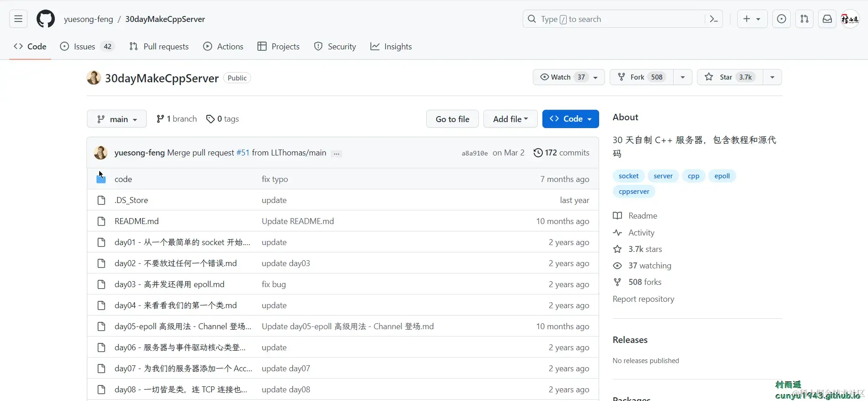This screenshot has height=401, width=868.
Task: Click the star icon beside 3.7k stars
Action: click(x=617, y=249)
